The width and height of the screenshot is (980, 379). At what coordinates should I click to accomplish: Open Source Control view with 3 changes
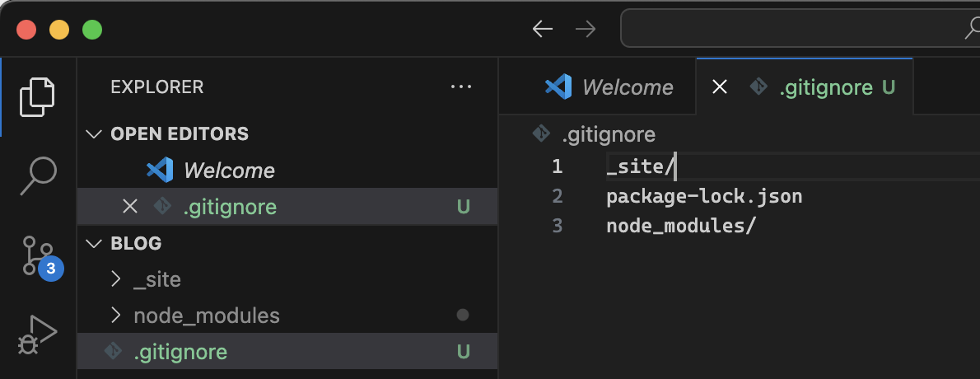tap(41, 256)
